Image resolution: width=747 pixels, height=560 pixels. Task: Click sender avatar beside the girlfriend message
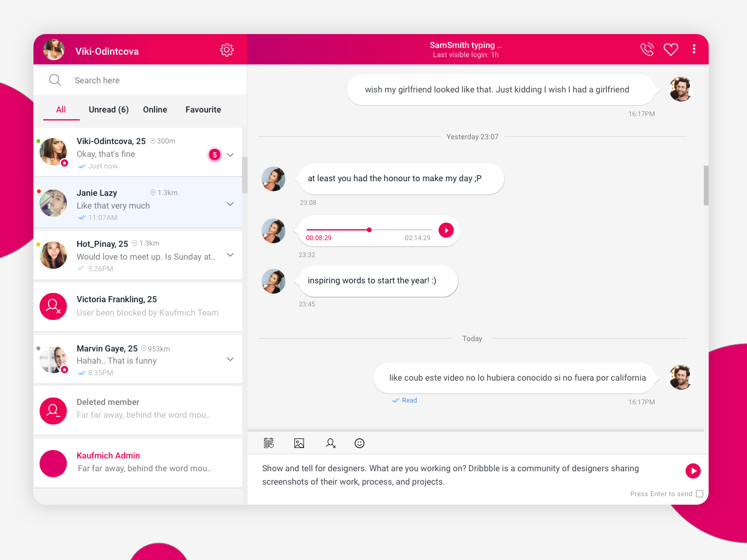click(681, 89)
